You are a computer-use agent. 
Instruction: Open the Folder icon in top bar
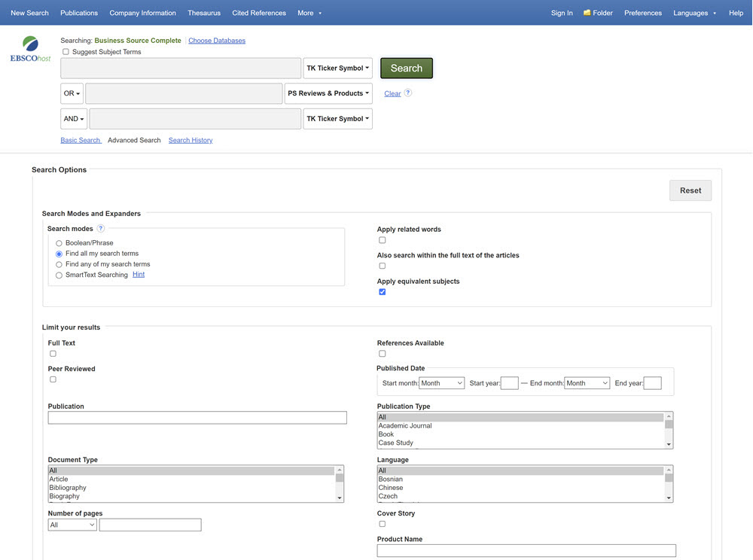587,13
